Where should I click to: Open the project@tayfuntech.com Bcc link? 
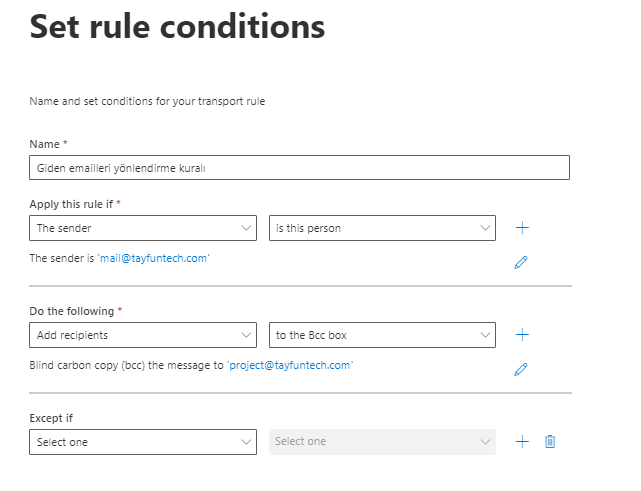click(290, 365)
